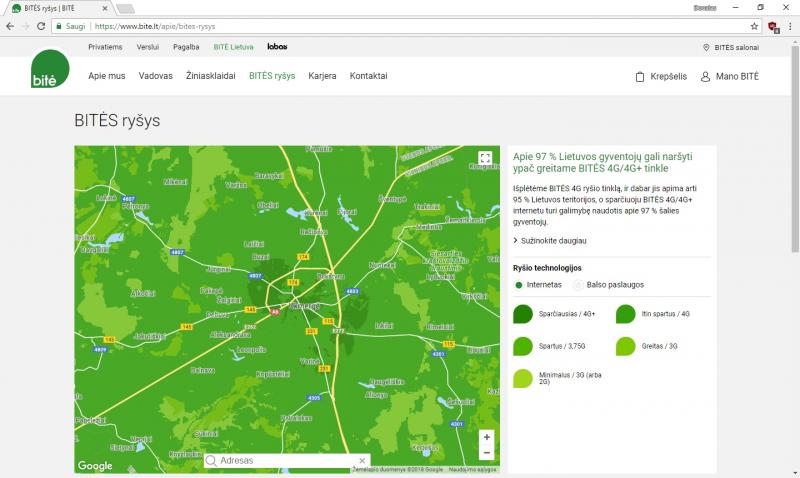Click the page title BITĖS ryšys
The width and height of the screenshot is (800, 478).
coord(117,120)
